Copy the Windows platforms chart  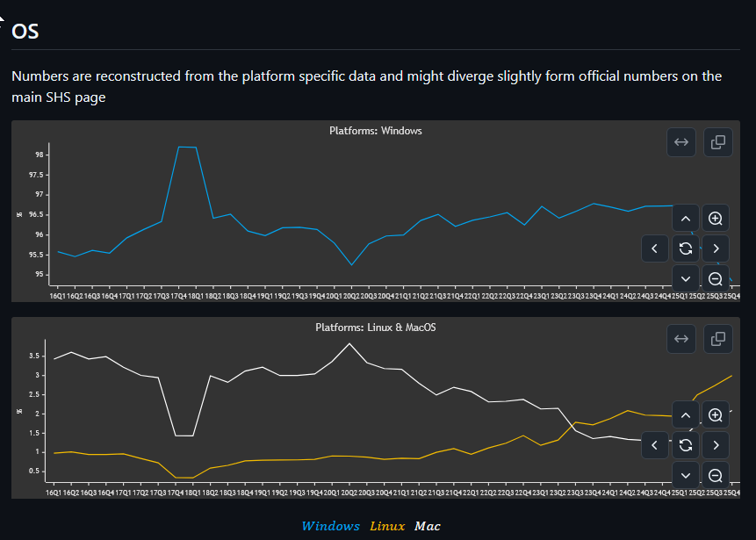717,142
